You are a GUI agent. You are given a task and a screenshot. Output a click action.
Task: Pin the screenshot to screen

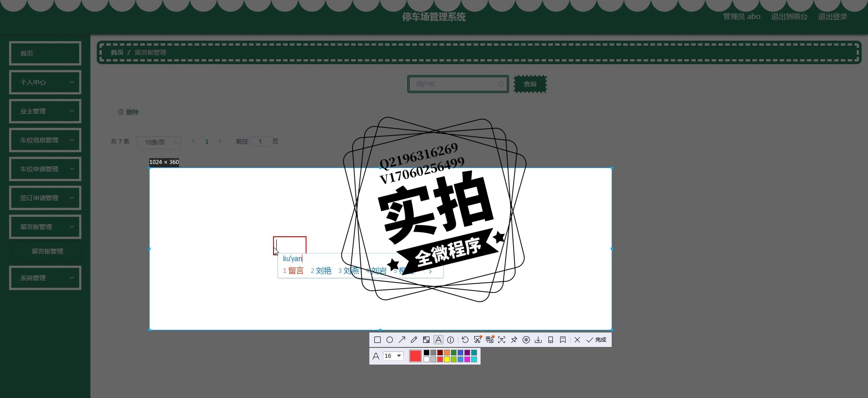click(x=514, y=340)
